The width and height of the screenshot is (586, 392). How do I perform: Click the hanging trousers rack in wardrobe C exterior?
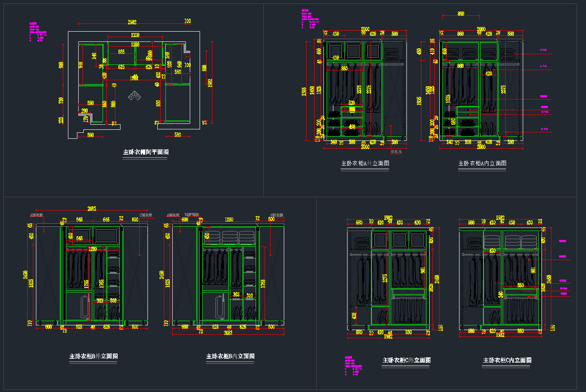click(x=409, y=309)
